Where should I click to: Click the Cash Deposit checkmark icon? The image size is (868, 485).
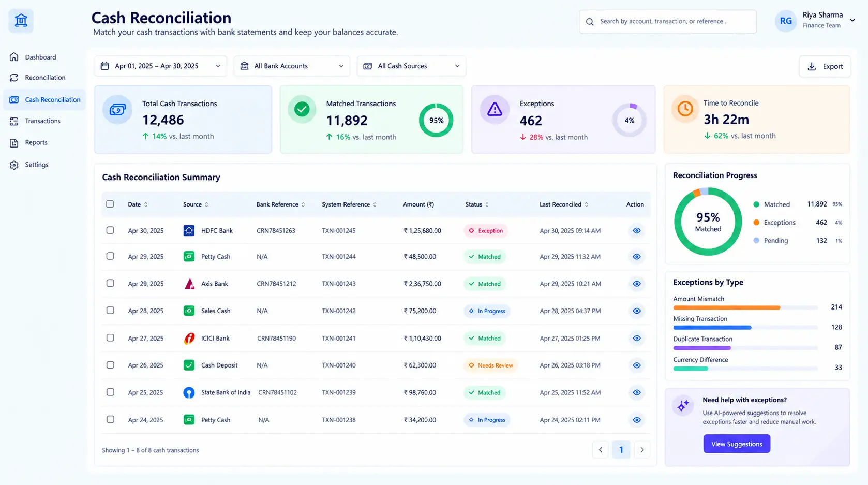(x=189, y=365)
